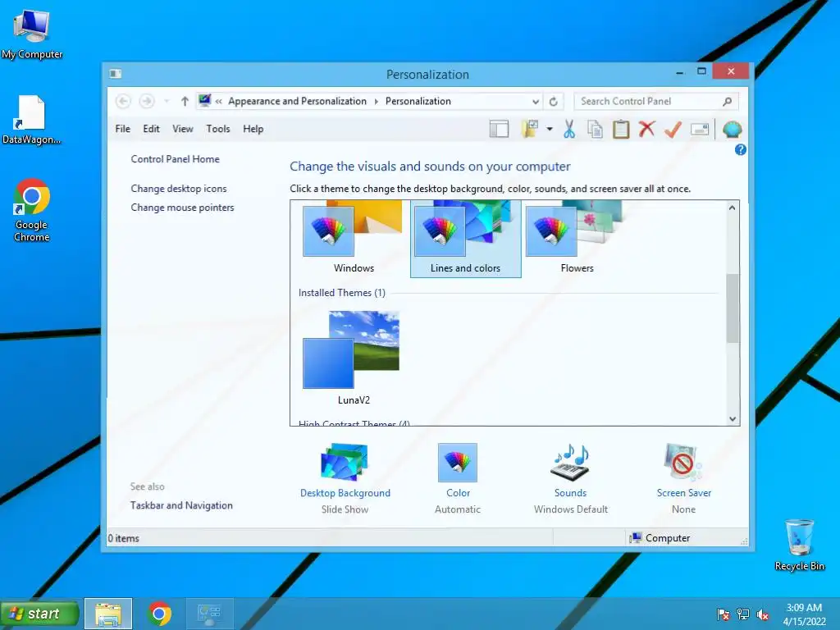
Task: Click the Rename toolbar icon
Action: click(x=700, y=129)
